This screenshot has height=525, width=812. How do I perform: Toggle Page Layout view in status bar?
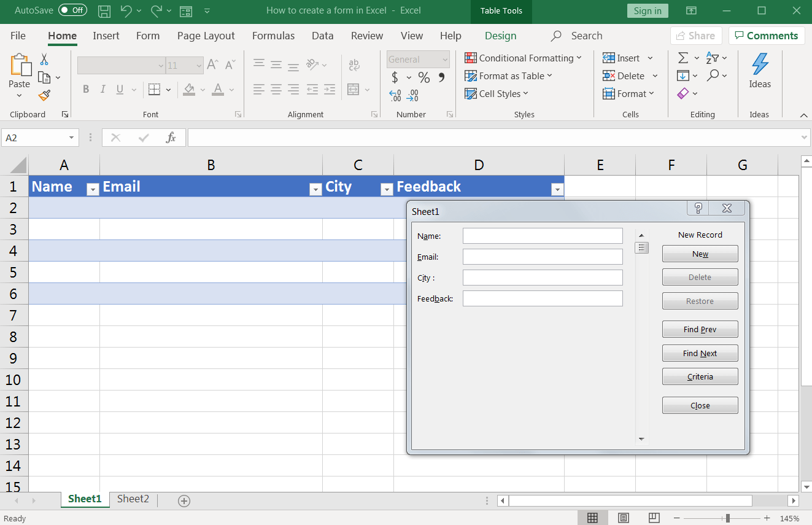624,518
